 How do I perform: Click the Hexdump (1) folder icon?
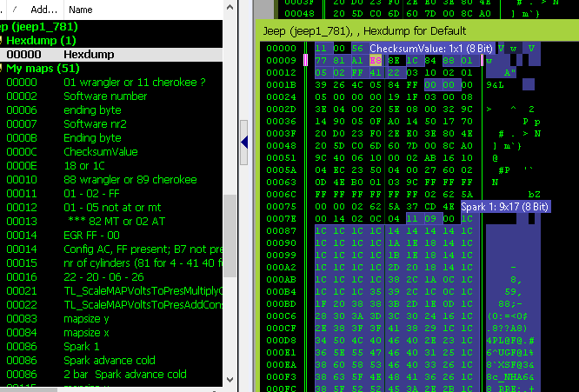(3, 40)
